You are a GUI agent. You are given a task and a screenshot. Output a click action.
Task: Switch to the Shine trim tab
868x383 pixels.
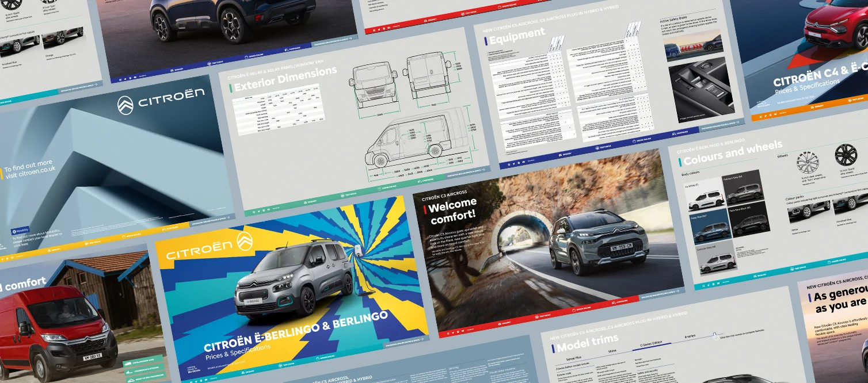click(612, 350)
